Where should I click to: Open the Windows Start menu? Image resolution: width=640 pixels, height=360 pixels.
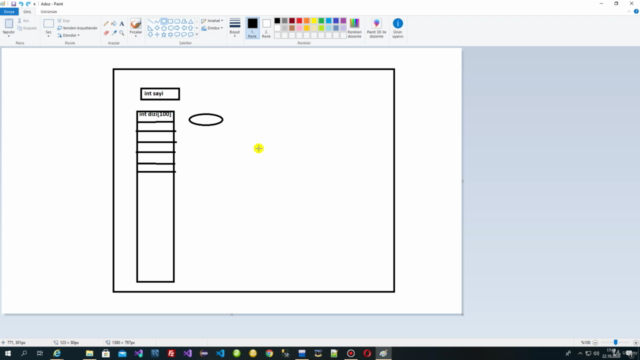tap(8, 353)
